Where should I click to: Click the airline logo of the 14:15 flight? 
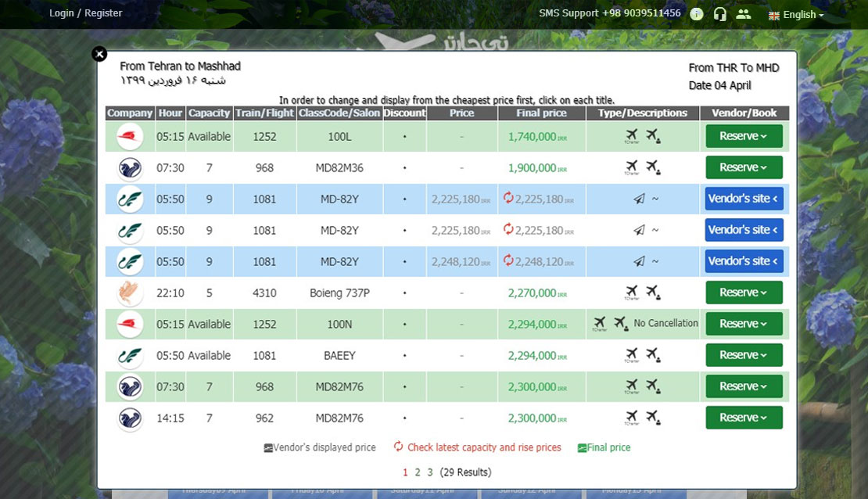click(130, 418)
